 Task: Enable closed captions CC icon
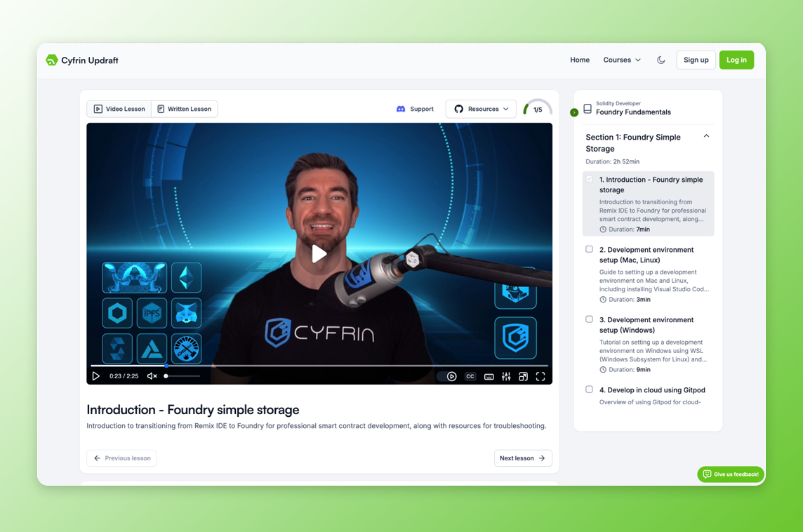[470, 376]
